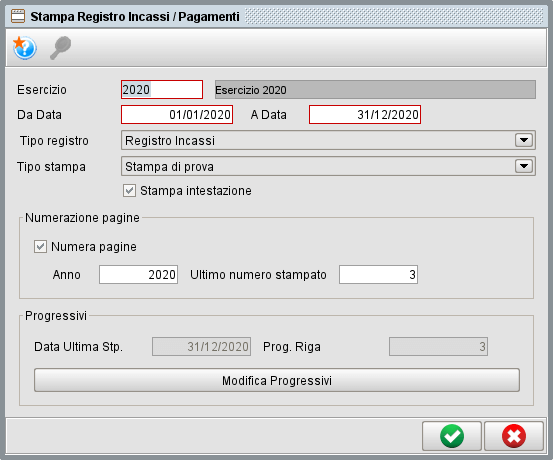Screen dimensions: 553x460
Task: Click the Esercizio label
Action: (42, 90)
